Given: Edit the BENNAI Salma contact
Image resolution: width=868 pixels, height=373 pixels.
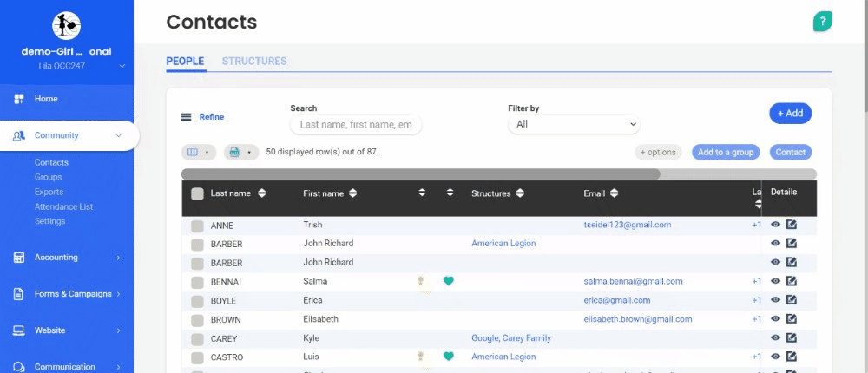Looking at the screenshot, I should (792, 281).
